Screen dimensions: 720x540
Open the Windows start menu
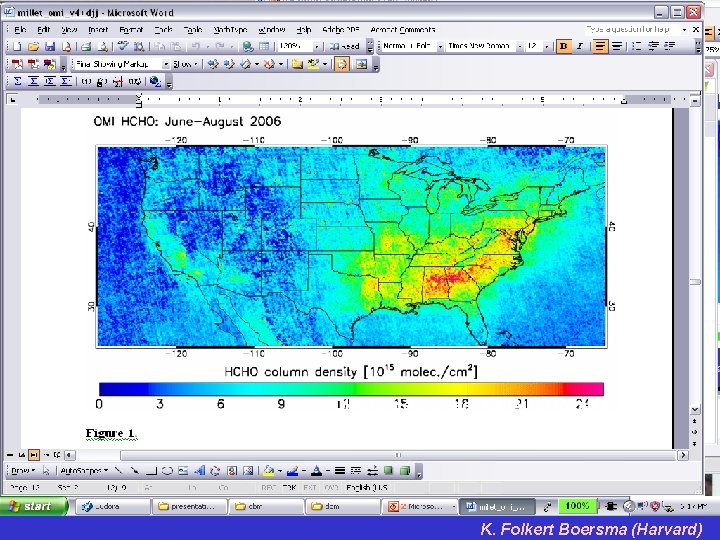[x=34, y=506]
